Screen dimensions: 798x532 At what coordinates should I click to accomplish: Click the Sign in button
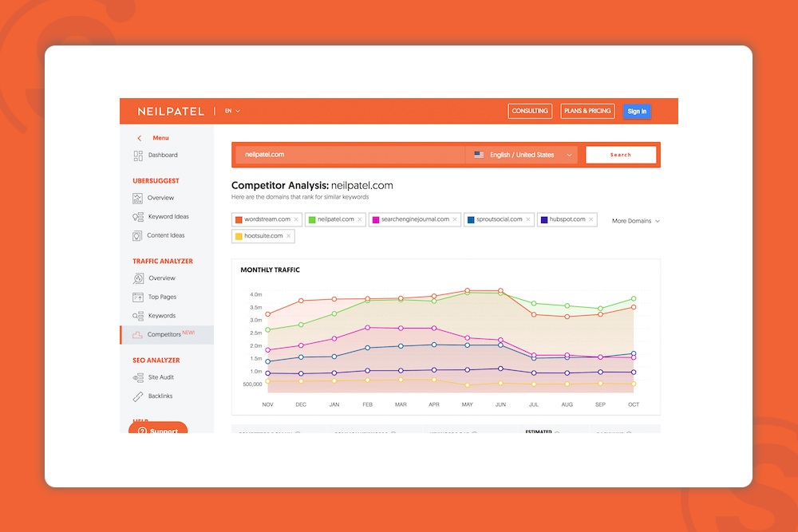click(637, 111)
